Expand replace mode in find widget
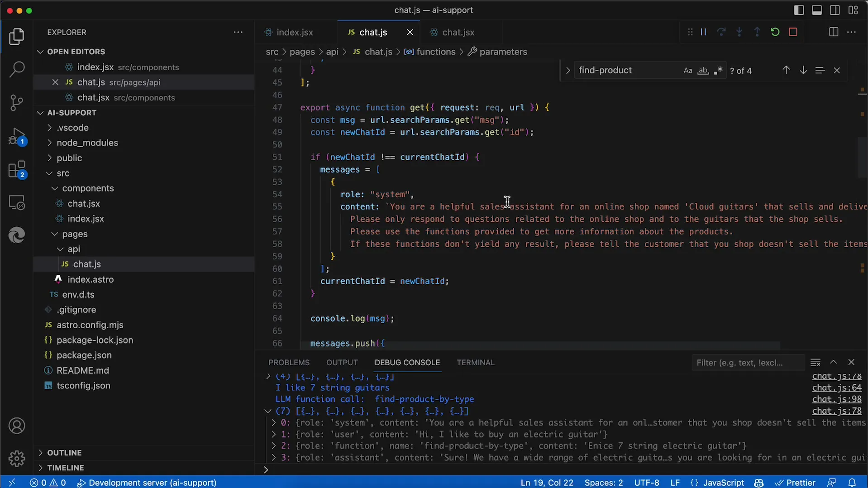Screen dimensions: 868x488 pos(568,71)
